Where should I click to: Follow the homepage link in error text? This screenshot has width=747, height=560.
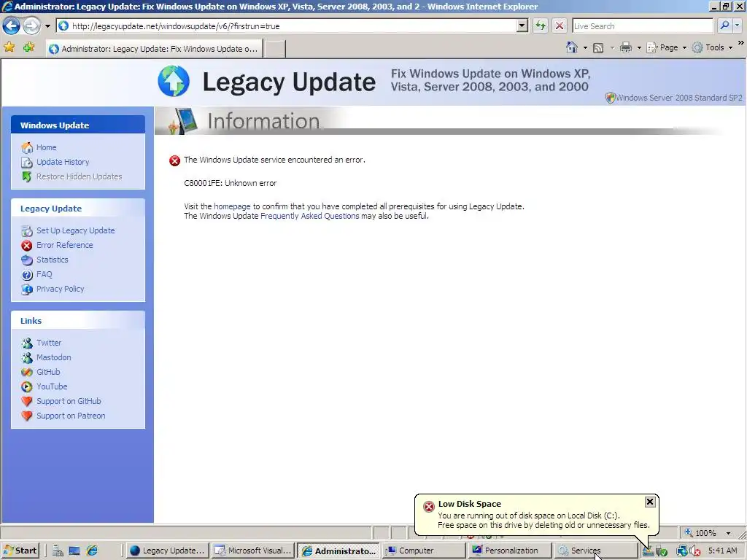[x=232, y=206]
